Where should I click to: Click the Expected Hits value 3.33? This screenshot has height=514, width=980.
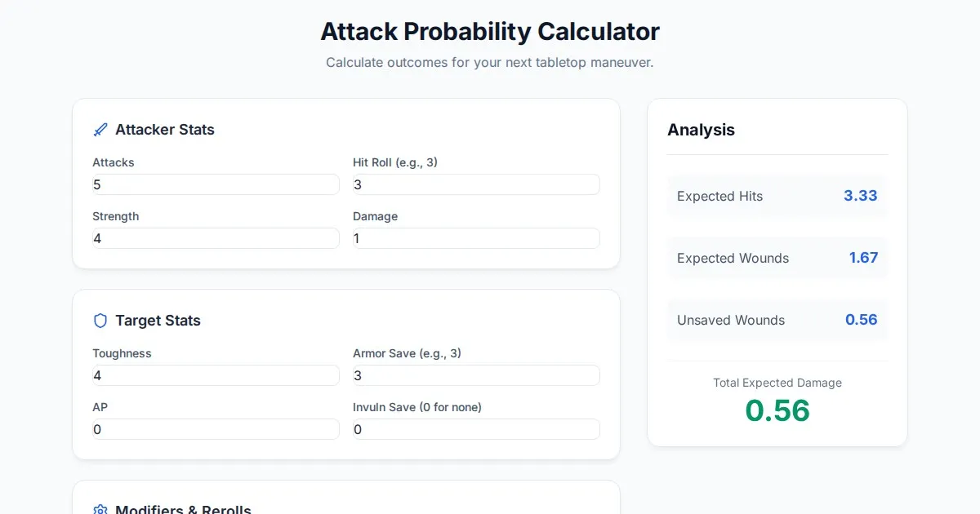click(x=860, y=196)
